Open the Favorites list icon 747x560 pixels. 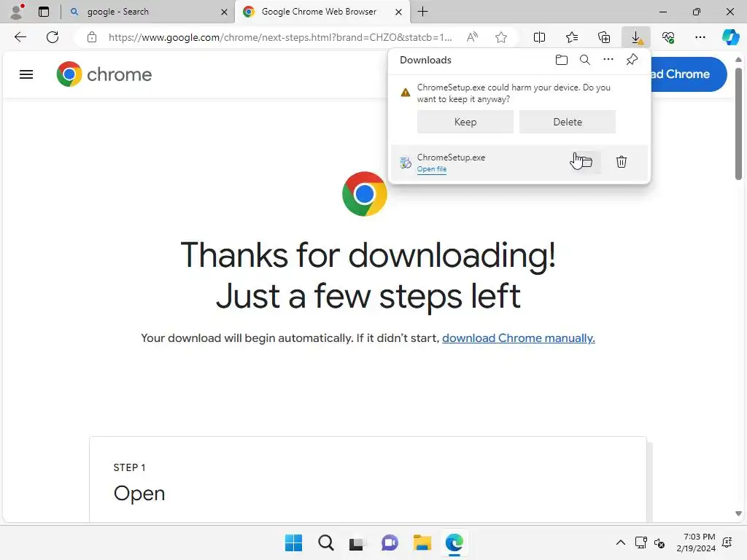click(x=572, y=37)
